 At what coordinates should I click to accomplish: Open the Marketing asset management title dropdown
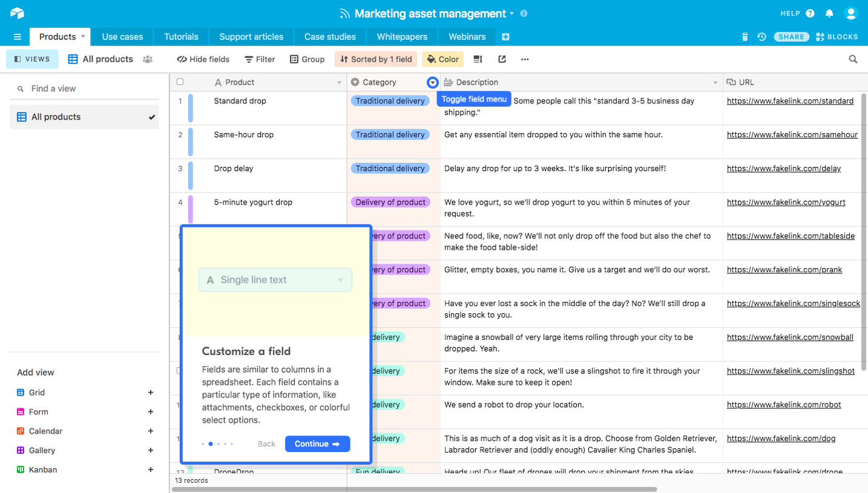point(511,13)
